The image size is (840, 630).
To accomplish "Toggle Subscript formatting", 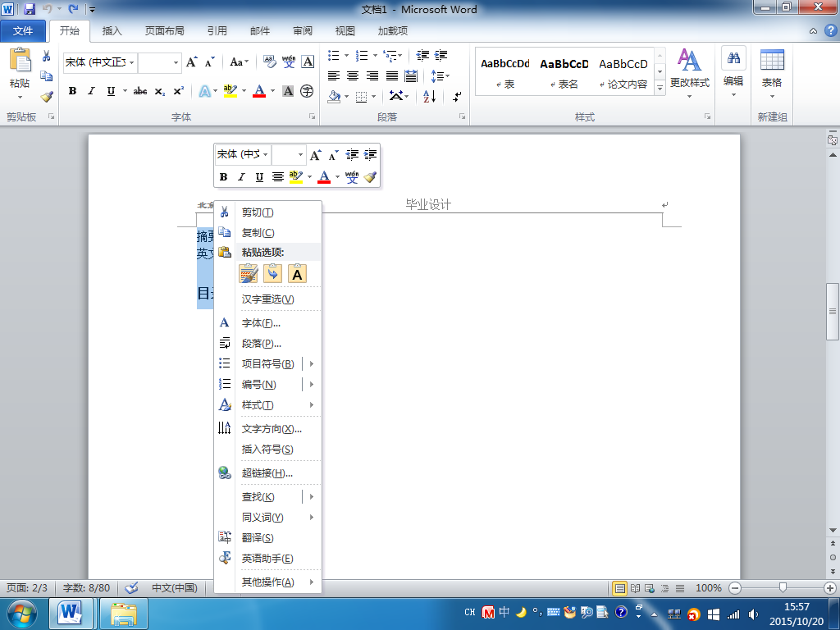I will [160, 91].
